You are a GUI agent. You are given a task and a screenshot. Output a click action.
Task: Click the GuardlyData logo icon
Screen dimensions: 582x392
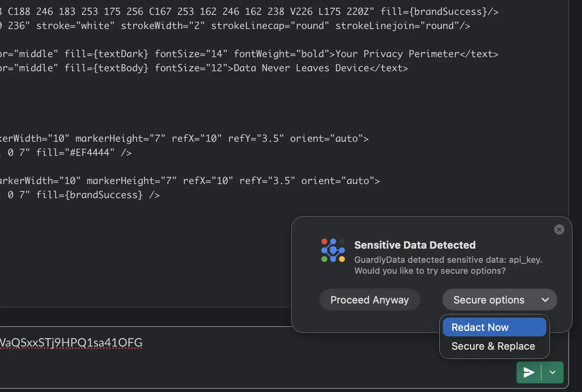(x=333, y=251)
